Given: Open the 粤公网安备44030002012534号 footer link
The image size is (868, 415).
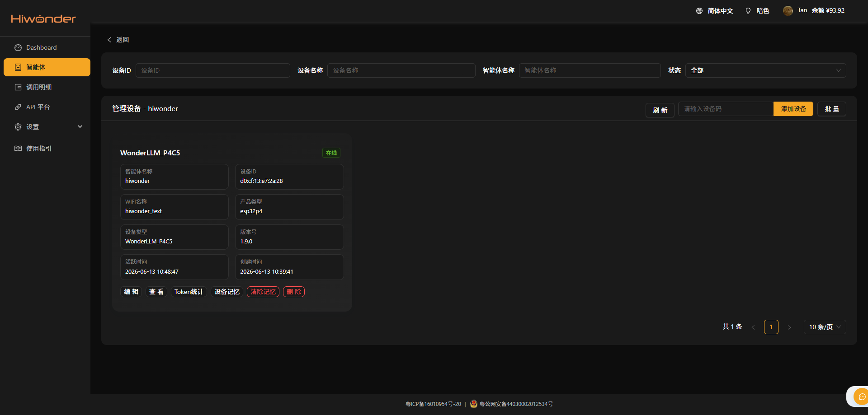Looking at the screenshot, I should click(x=516, y=404).
